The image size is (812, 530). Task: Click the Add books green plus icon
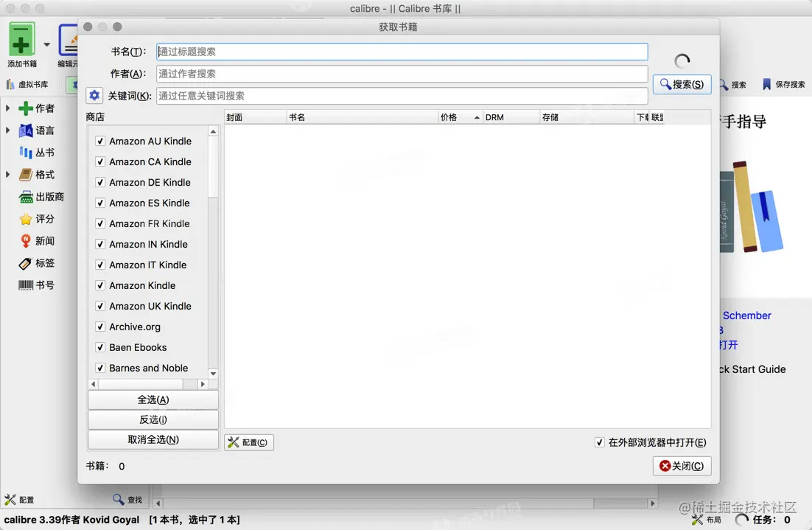click(21, 39)
